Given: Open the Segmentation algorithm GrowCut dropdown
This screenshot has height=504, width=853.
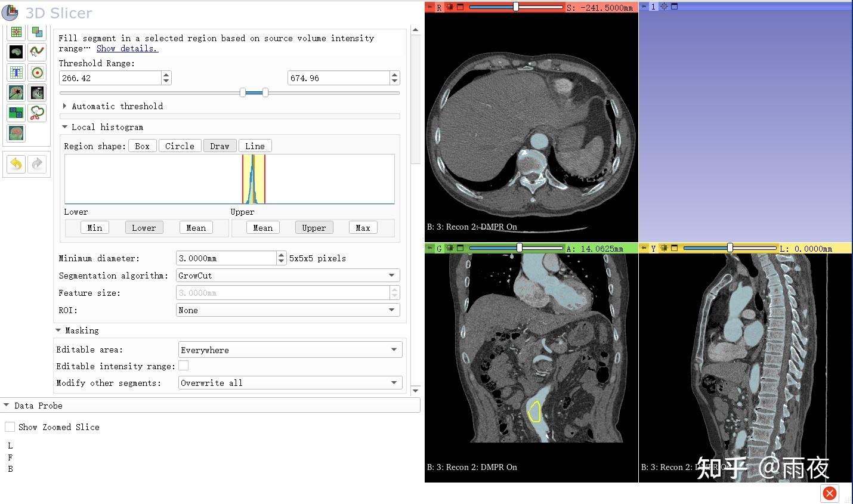Looking at the screenshot, I should 288,276.
